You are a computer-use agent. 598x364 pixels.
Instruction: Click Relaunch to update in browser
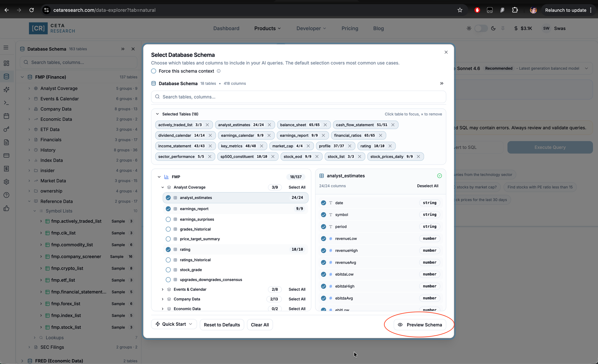(565, 10)
